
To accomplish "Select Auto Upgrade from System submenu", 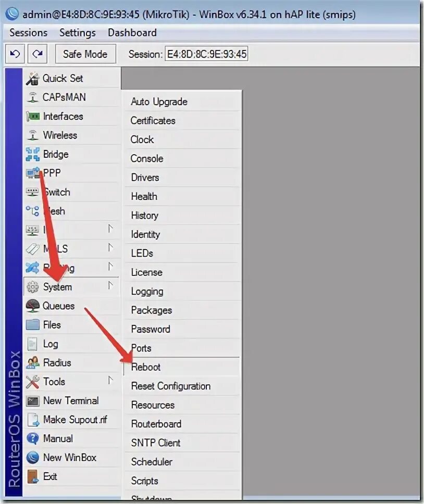I will [182, 102].
